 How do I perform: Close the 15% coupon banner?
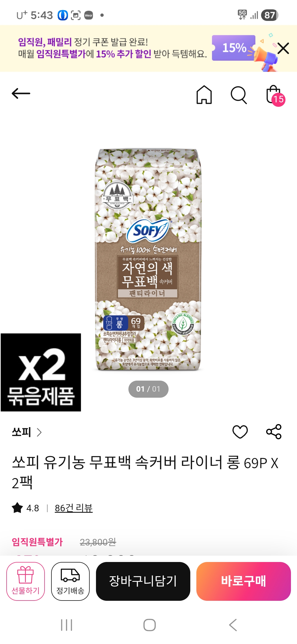tap(283, 48)
